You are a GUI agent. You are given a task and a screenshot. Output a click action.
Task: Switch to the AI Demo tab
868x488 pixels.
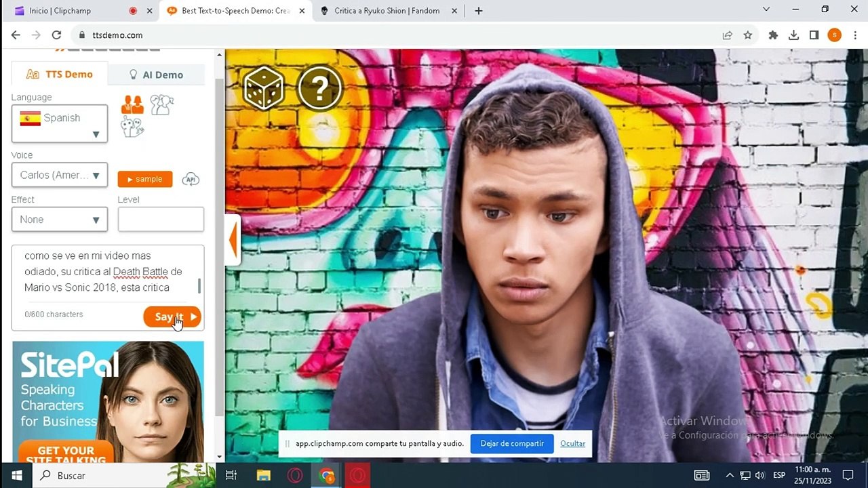coord(156,75)
